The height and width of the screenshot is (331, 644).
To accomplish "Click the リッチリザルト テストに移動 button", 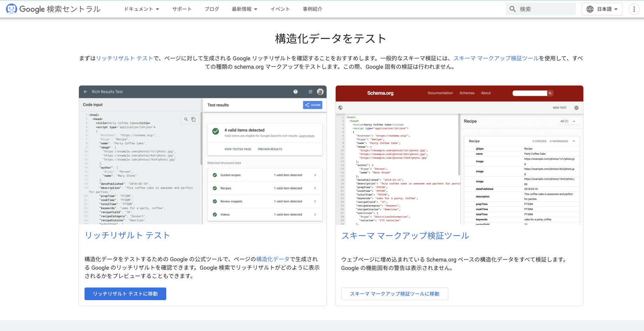I will click(x=125, y=294).
